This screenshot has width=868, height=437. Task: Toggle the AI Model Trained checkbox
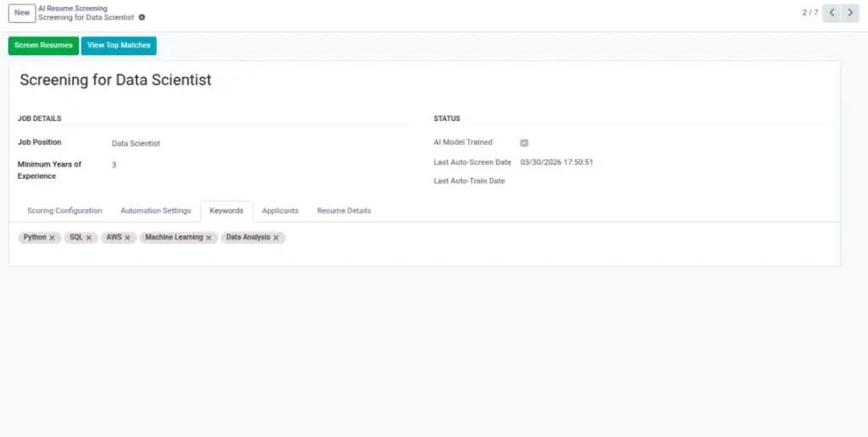pyautogui.click(x=524, y=143)
